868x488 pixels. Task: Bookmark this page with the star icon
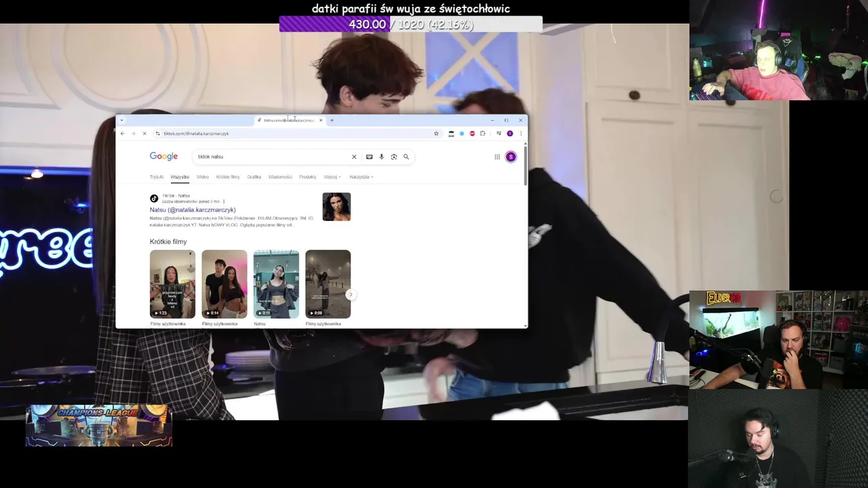click(436, 134)
